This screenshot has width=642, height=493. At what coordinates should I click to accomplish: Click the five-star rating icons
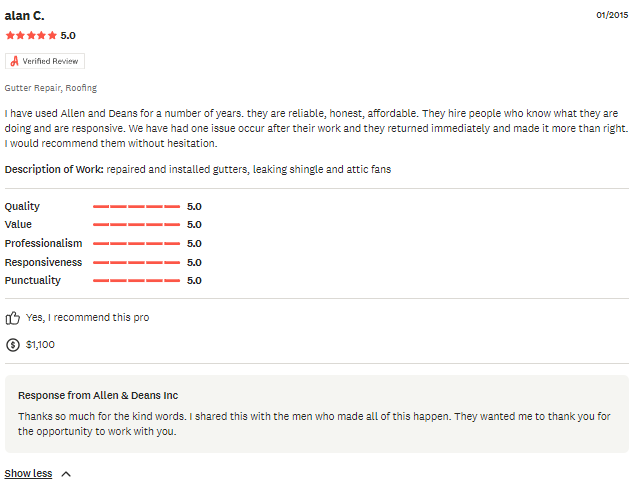pos(31,36)
